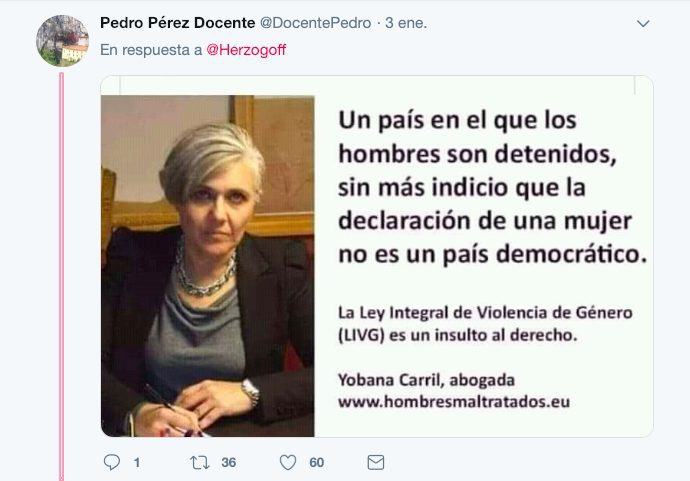Click the retweet count of 36
The image size is (690, 481).
229,463
